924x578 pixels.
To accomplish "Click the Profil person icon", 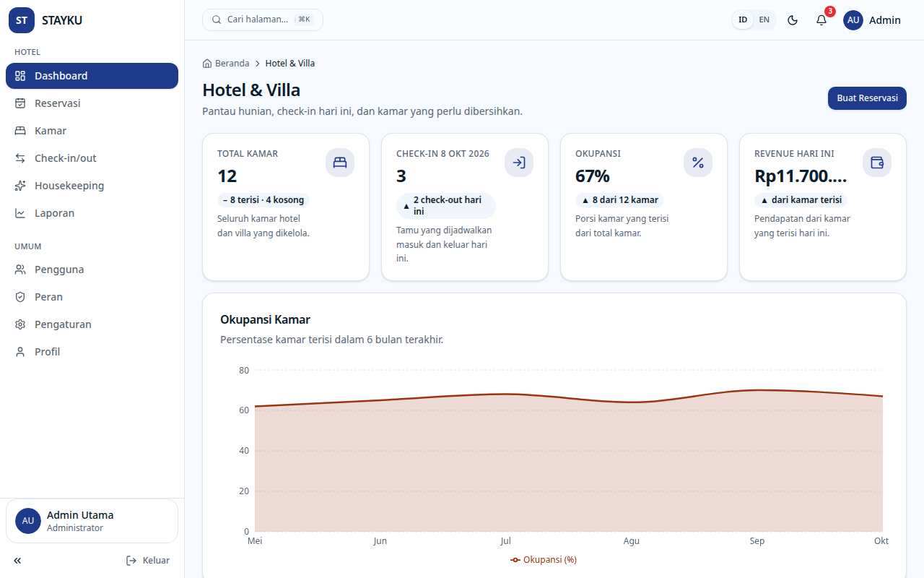I will pyautogui.click(x=20, y=352).
